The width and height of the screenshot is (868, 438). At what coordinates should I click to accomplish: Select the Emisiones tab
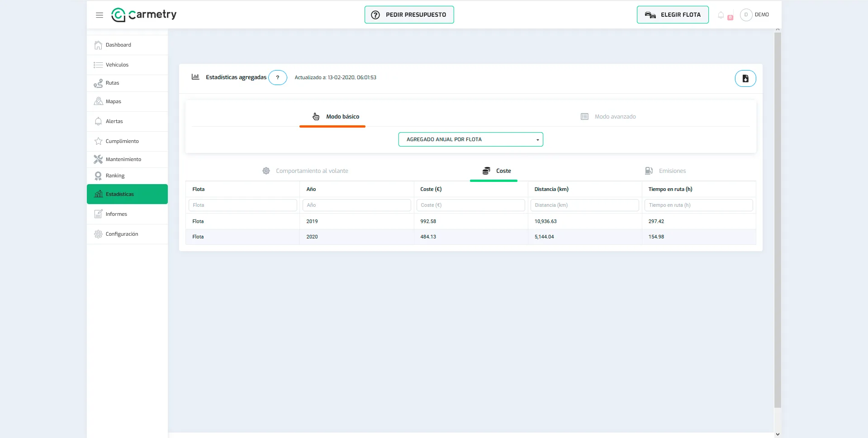tap(665, 171)
